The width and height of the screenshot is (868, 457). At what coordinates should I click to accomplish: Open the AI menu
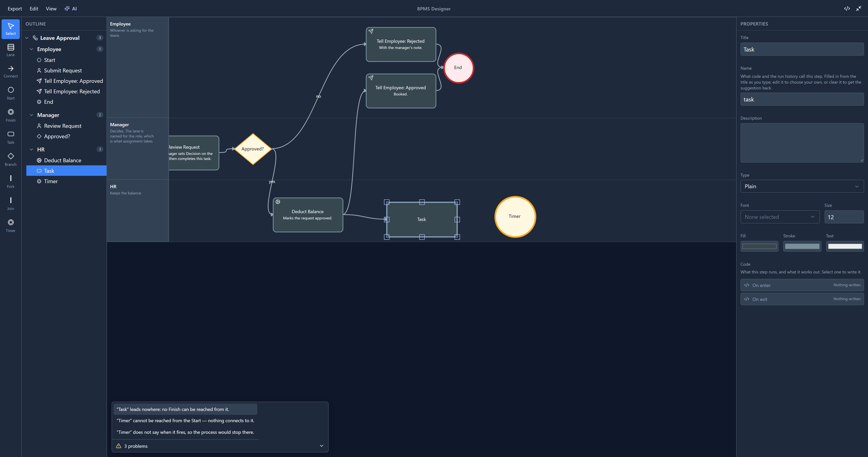(71, 9)
